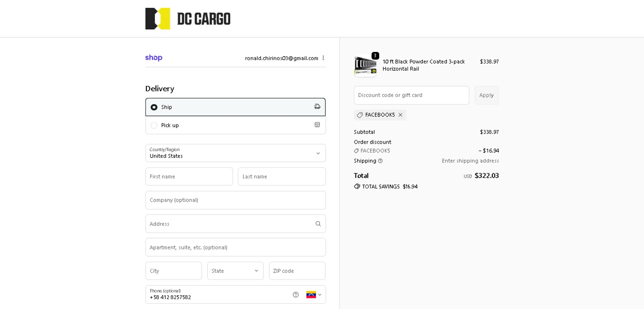Image resolution: width=644 pixels, height=309 pixels.
Task: Click the Address field
Action: coord(236,224)
